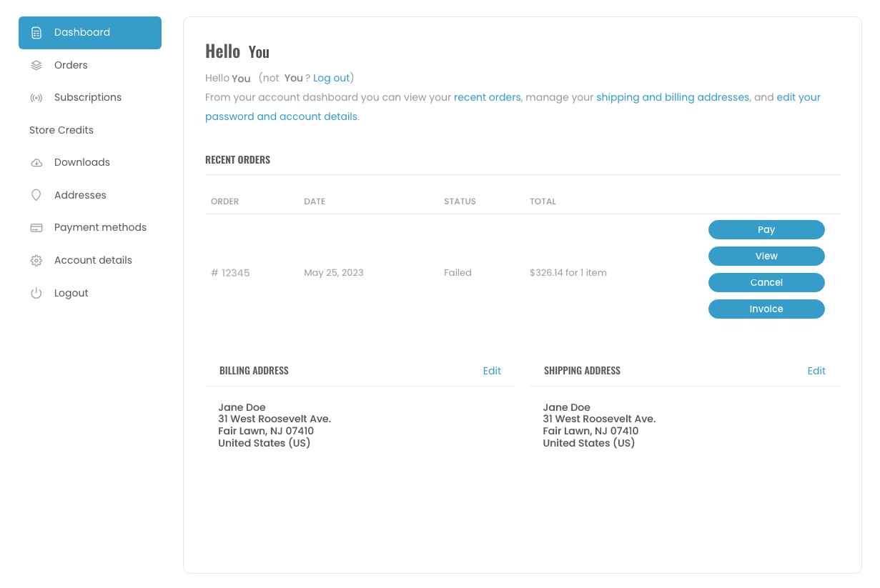880x588 pixels.
Task: Follow the 'Log out' link in greeting
Action: (x=332, y=78)
